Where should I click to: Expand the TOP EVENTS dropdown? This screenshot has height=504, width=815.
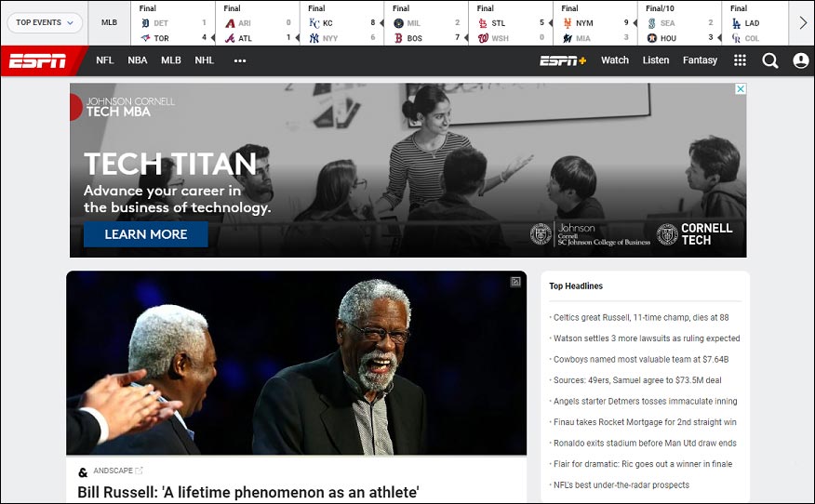coord(44,23)
